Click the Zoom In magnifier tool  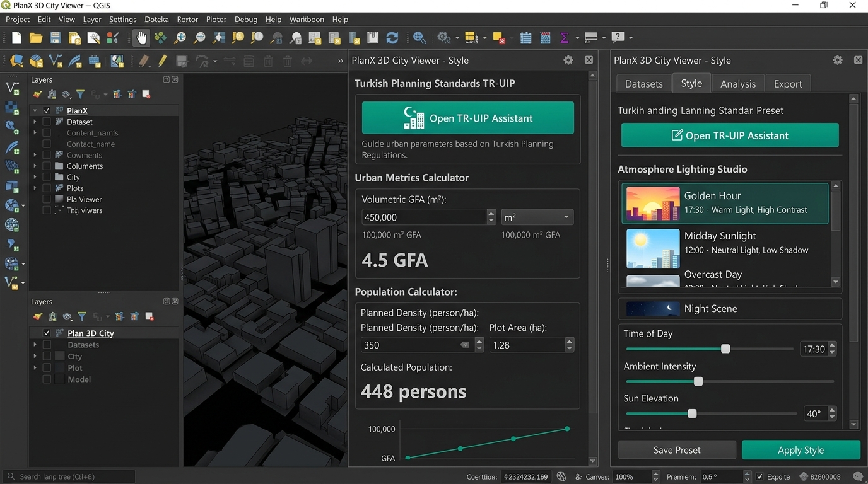pyautogui.click(x=180, y=38)
